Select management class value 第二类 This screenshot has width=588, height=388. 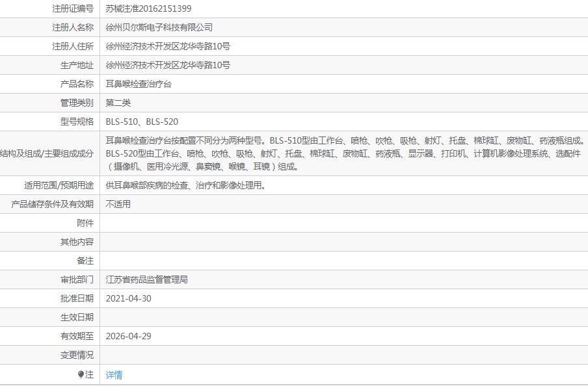(x=118, y=103)
